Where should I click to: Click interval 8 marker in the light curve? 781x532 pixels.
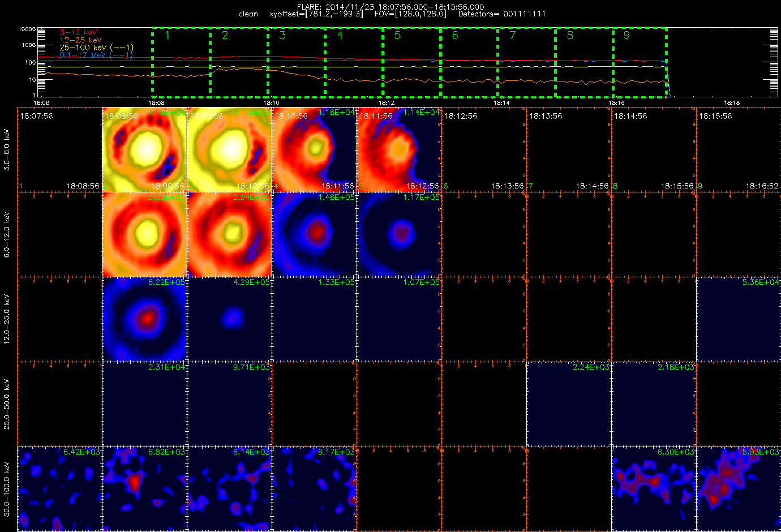570,35
